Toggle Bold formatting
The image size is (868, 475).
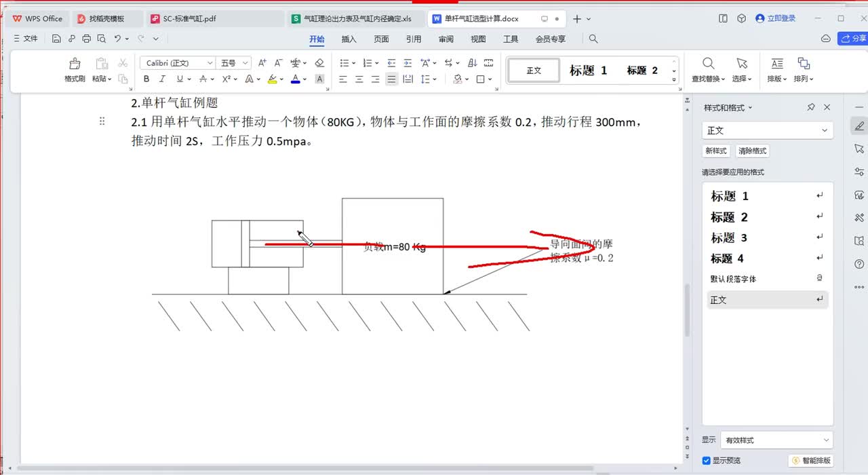click(146, 79)
